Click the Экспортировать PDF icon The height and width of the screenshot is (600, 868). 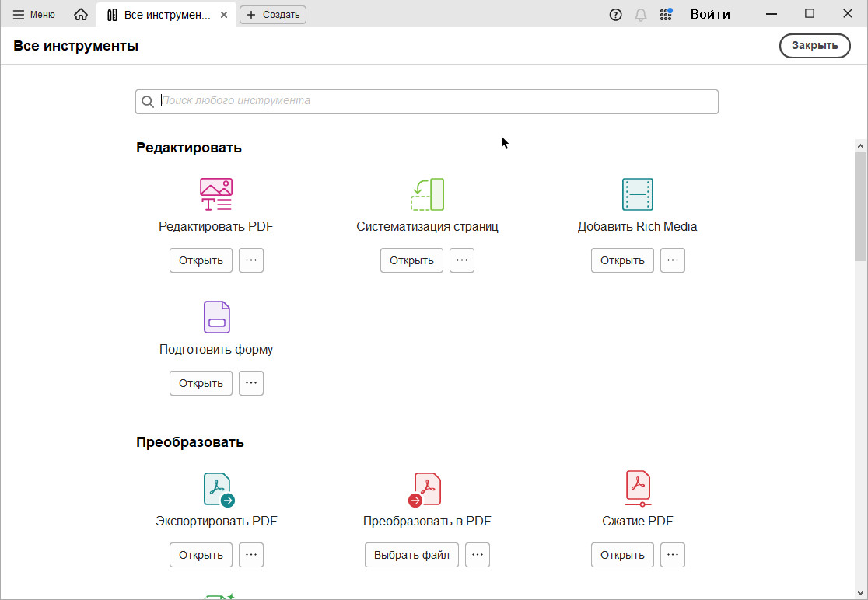(217, 490)
